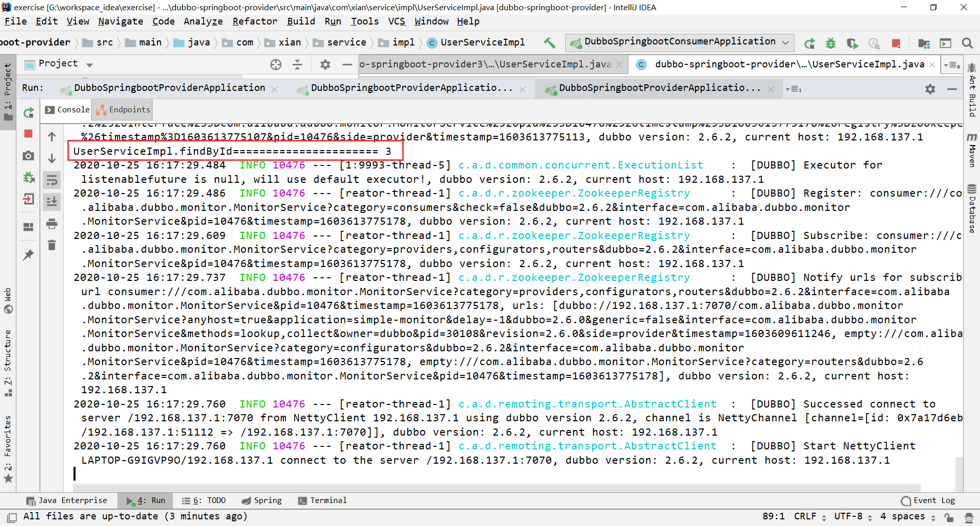Screen dimensions: 980x526
Task: Switch to the first DubboSpringbootProviderApplication run tab
Action: pos(169,88)
